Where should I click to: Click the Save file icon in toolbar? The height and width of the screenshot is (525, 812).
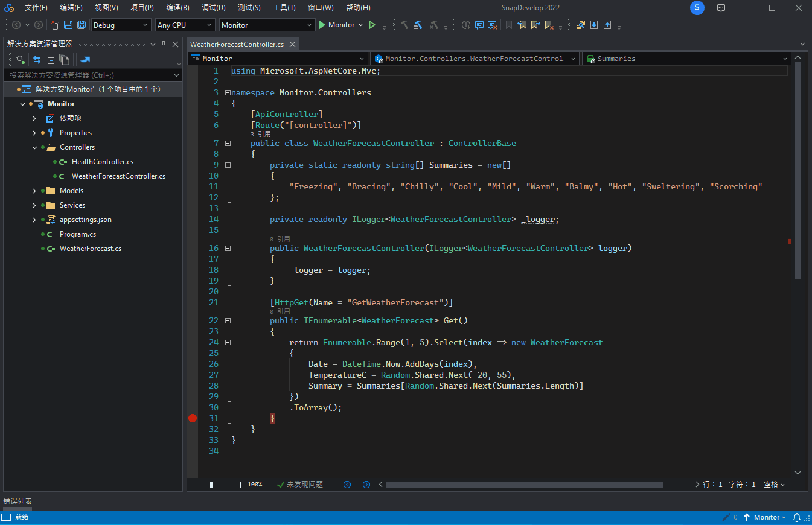coord(68,25)
